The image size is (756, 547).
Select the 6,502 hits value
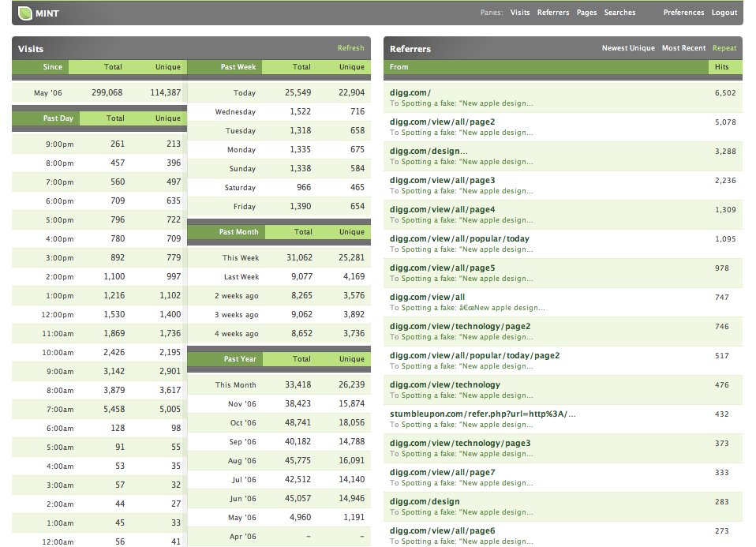(724, 93)
